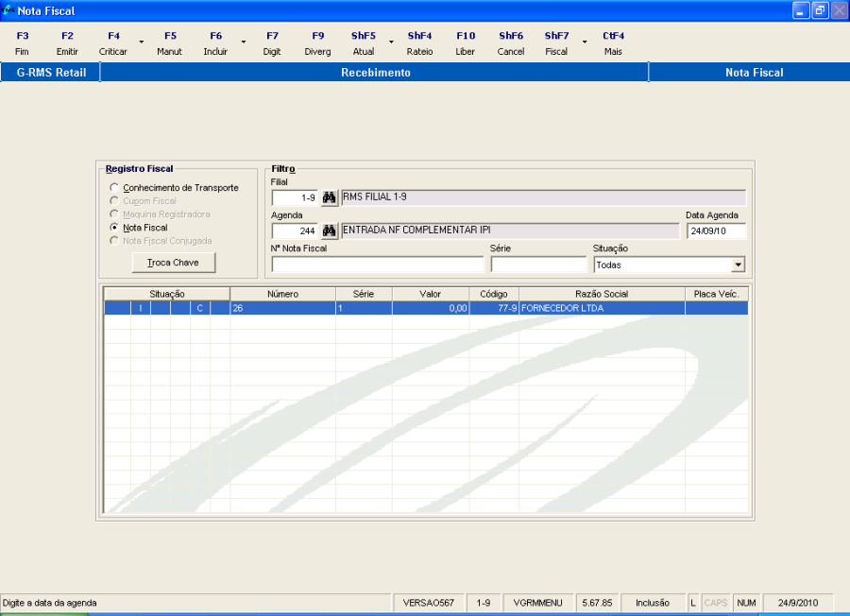Click RMS FILIAL 1-9 description field
Screen dimensions: 850x616
(544, 197)
